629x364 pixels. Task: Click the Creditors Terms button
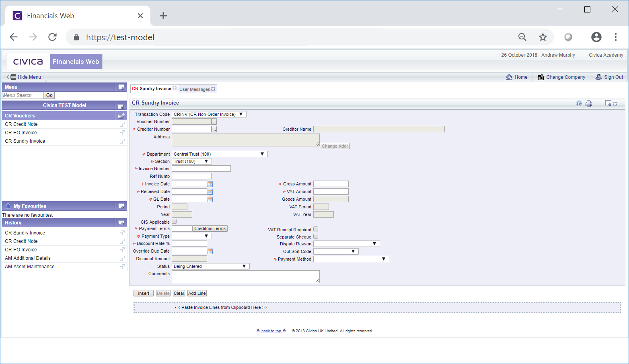click(x=210, y=228)
